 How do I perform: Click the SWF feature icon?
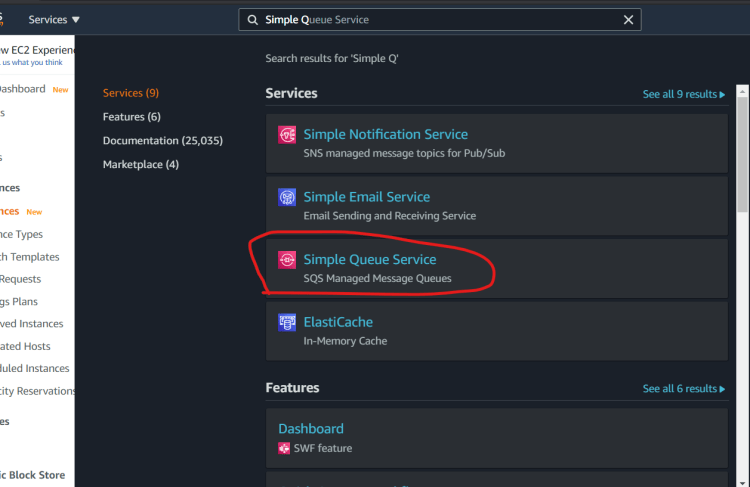pos(284,448)
